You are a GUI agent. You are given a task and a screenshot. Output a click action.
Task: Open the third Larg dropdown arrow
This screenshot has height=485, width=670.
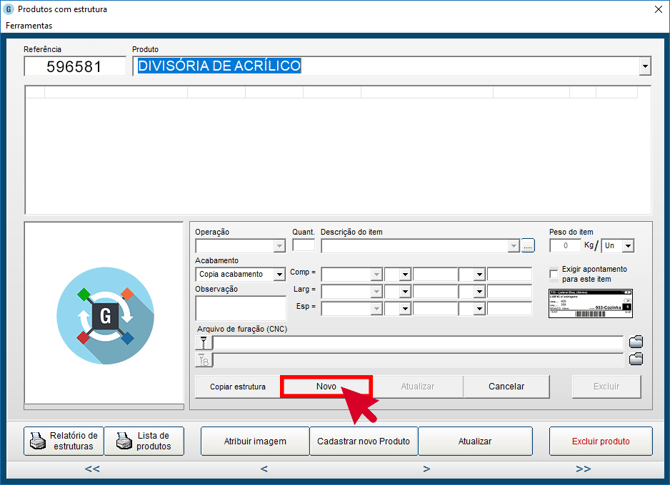pyautogui.click(x=479, y=291)
